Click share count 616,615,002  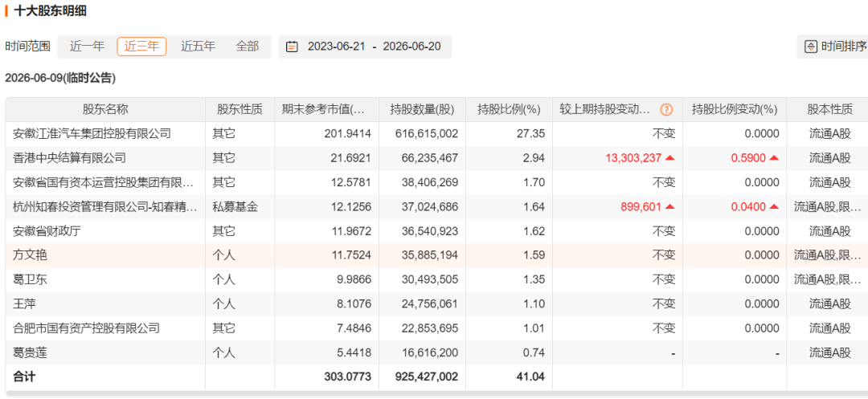(x=427, y=134)
